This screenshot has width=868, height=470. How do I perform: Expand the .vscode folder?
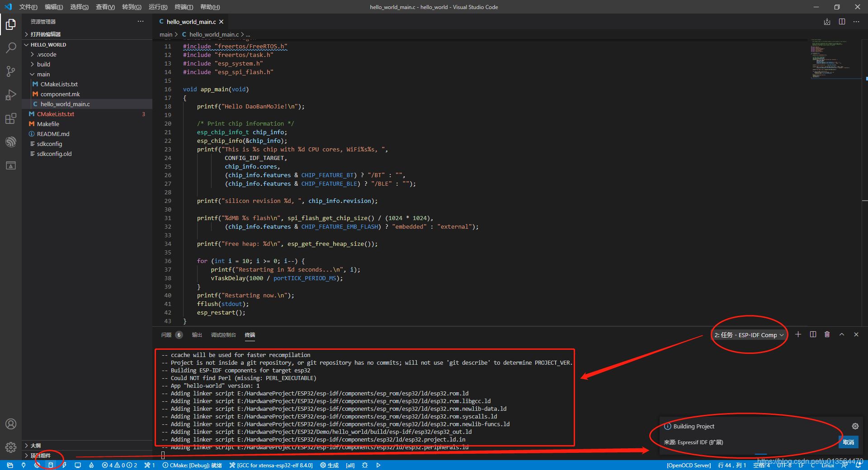(x=47, y=54)
